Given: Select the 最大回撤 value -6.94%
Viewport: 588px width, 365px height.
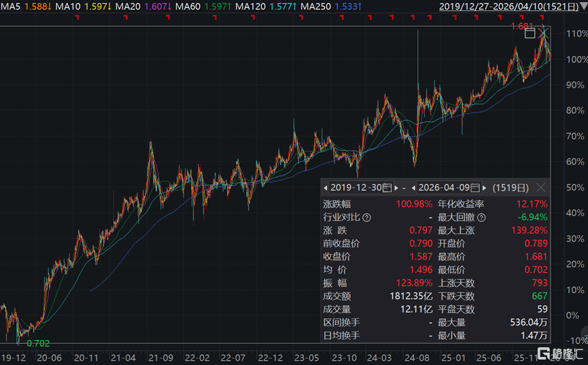Looking at the screenshot, I should (532, 218).
